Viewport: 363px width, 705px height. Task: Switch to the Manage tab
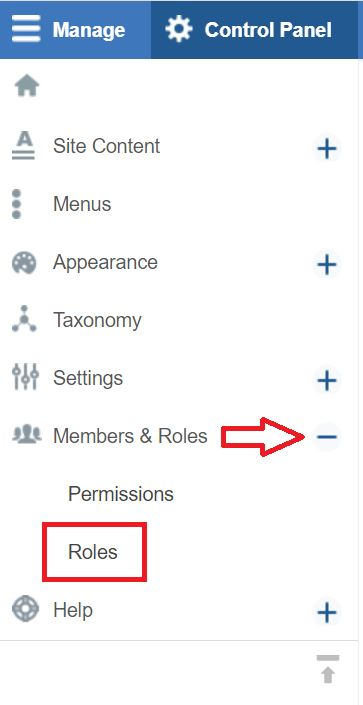click(75, 29)
